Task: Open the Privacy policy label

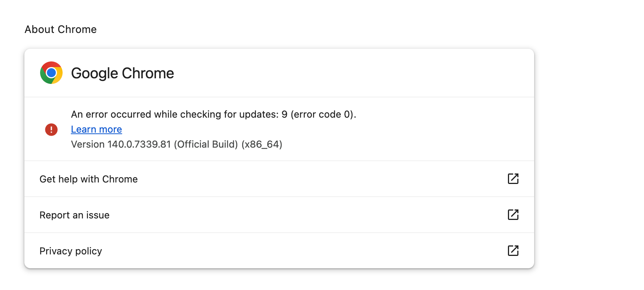Action: [70, 251]
